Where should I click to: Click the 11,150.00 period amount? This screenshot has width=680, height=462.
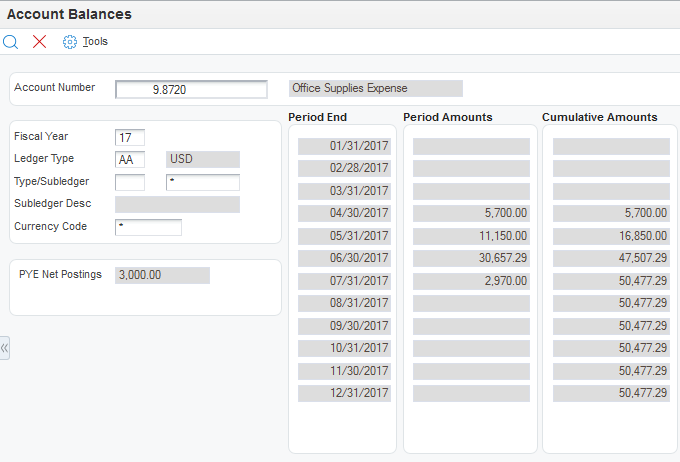pos(471,236)
